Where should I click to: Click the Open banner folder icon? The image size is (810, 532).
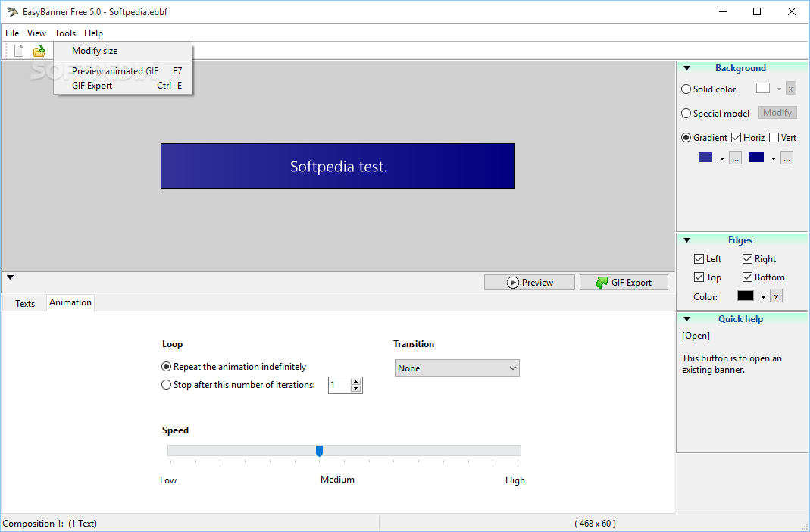[39, 51]
